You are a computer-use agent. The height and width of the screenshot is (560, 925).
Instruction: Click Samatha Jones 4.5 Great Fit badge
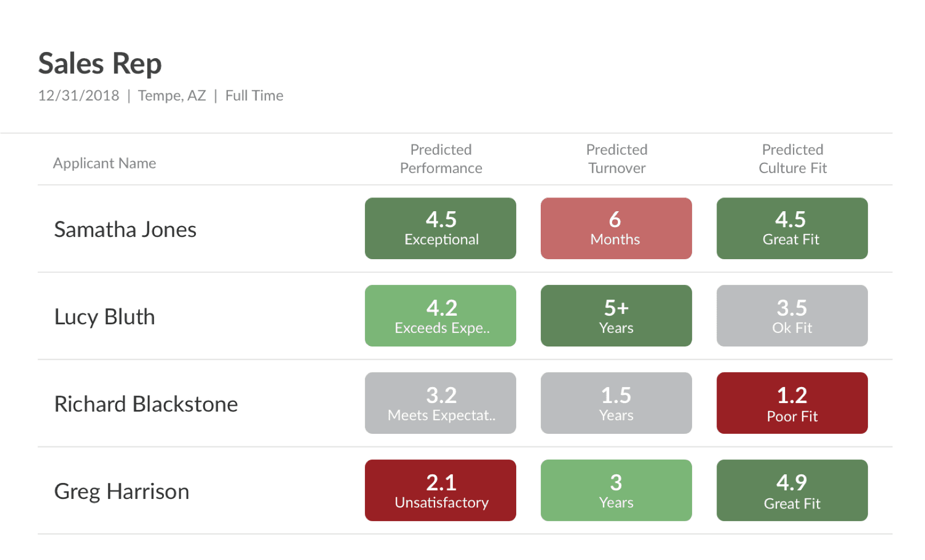tap(792, 228)
